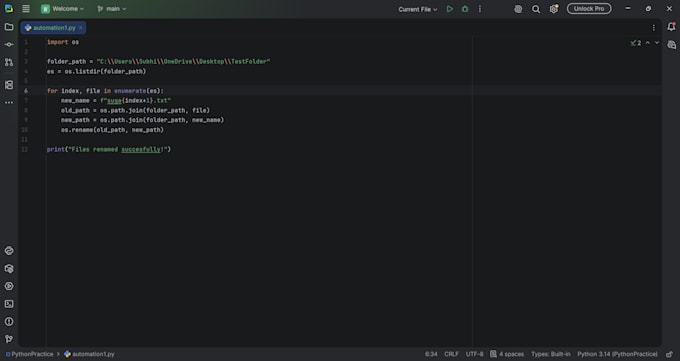The height and width of the screenshot is (361, 680).
Task: Click the PyCharm logo icon
Action: [x=9, y=9]
